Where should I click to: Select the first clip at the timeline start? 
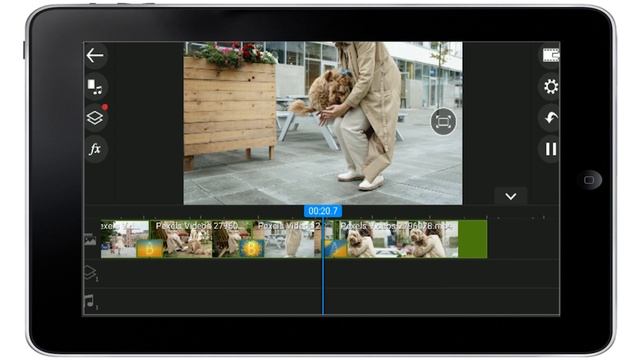(x=124, y=239)
